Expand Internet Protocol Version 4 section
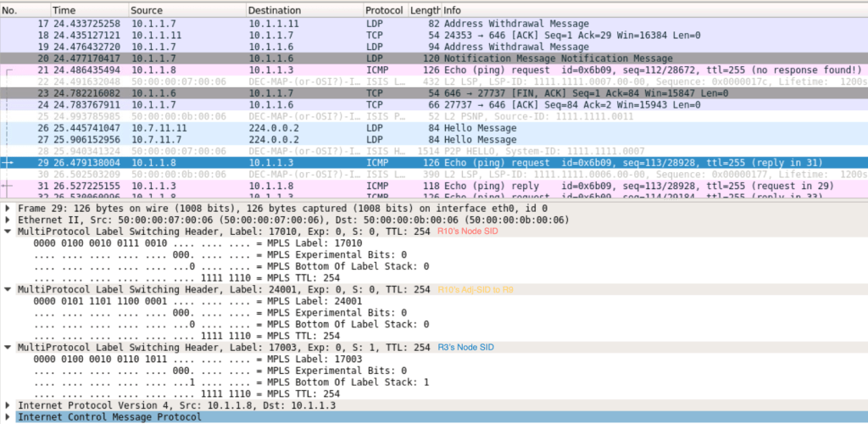This screenshot has height=424, width=868. [x=8, y=405]
